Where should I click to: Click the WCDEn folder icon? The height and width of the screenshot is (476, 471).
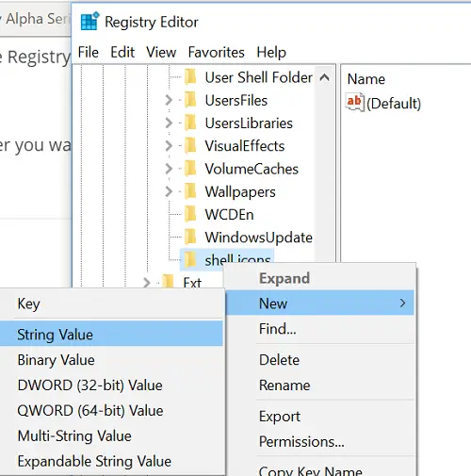point(190,215)
